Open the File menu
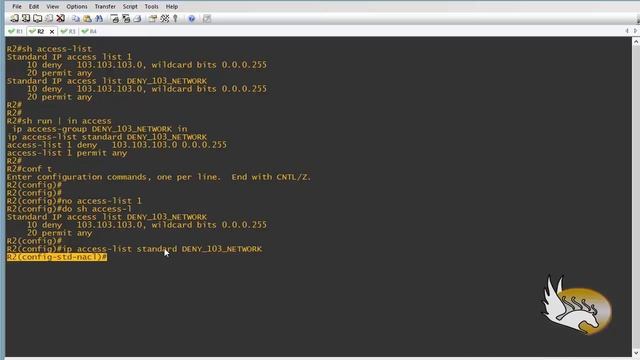This screenshot has height=360, width=640. point(17,7)
